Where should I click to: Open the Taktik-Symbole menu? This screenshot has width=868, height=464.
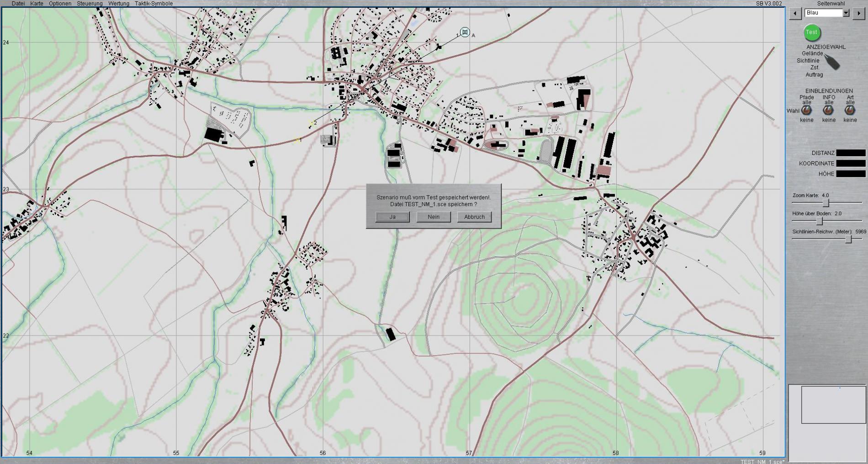153,4
